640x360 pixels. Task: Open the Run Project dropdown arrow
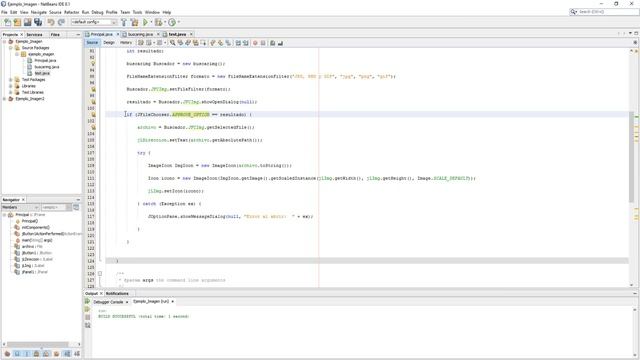pos(151,22)
